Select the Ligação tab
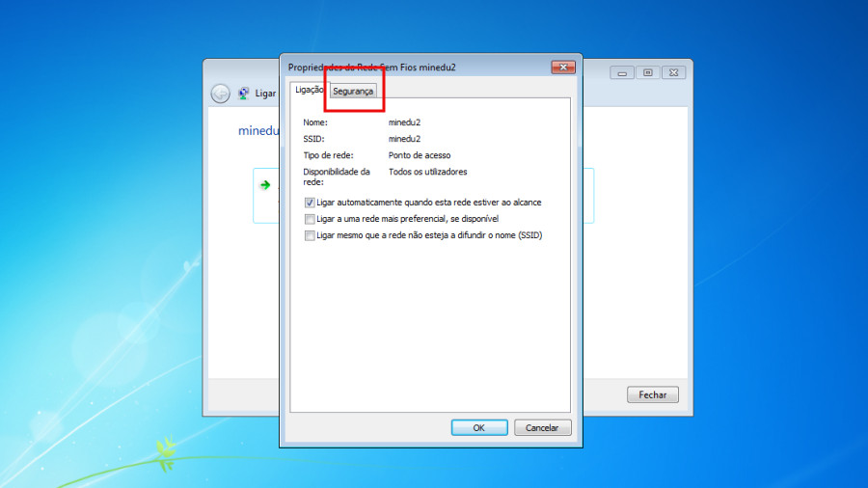This screenshot has width=868, height=488. pos(309,90)
